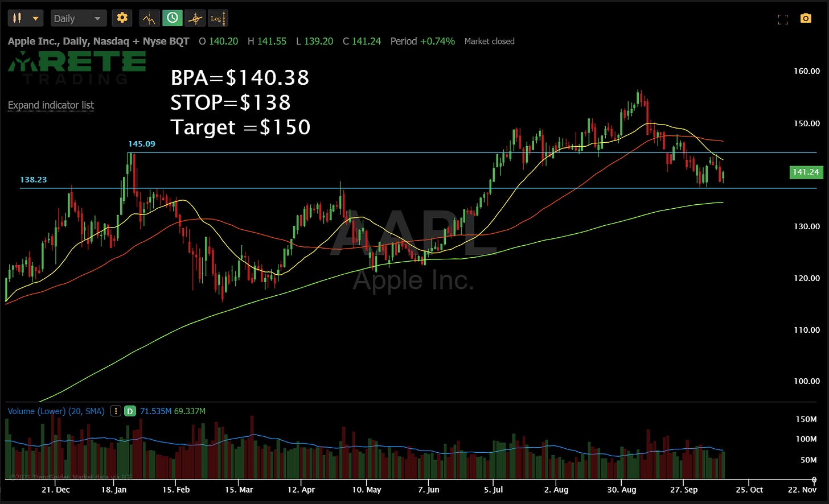
Task: Toggle the Log scale button
Action: tap(218, 18)
